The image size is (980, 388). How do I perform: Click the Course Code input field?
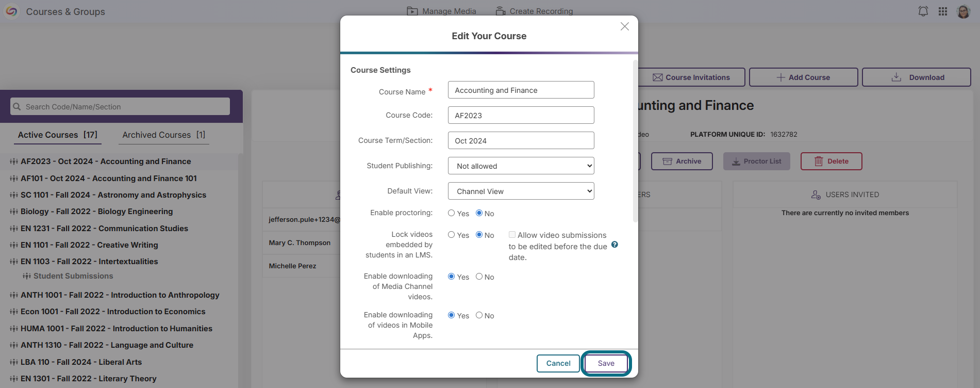point(521,115)
